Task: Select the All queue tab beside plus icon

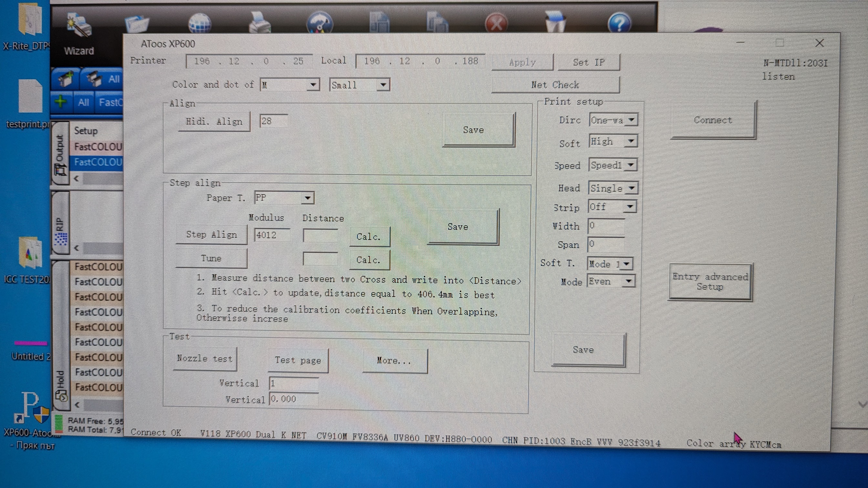Action: point(83,102)
